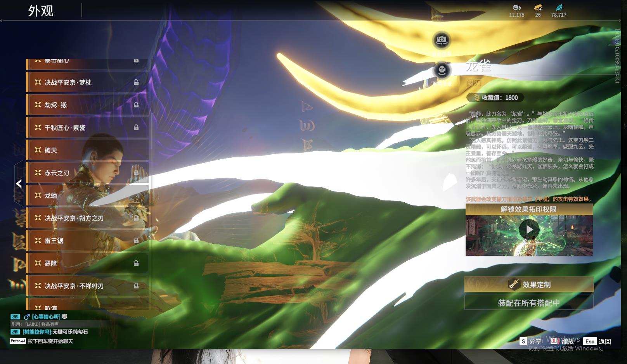Click the male gender icon in chat
This screenshot has height=364, width=627.
pyautogui.click(x=27, y=317)
